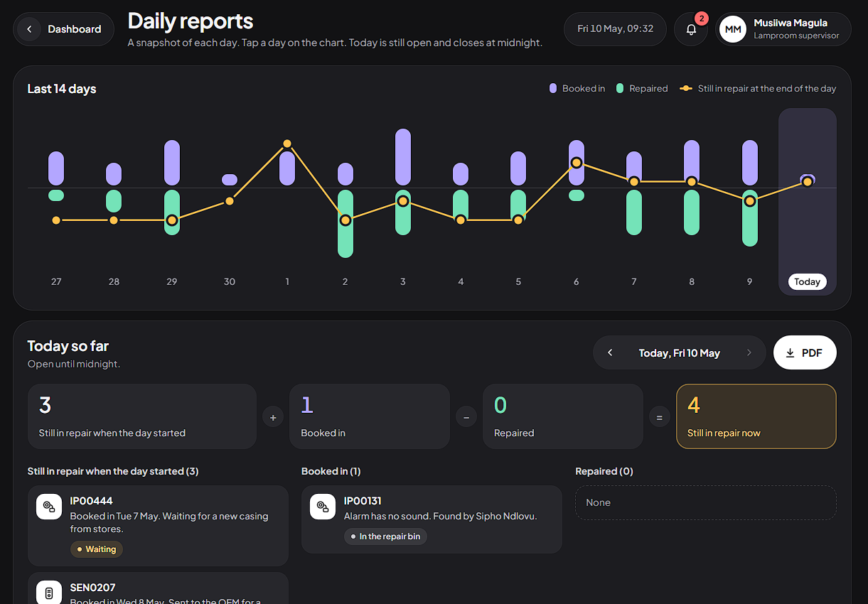868x604 pixels.
Task: Select day 27 on the chart
Action: click(56, 202)
